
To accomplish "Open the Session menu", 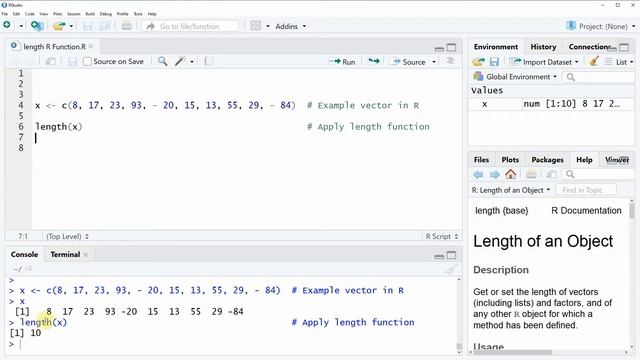I will pos(74,14).
